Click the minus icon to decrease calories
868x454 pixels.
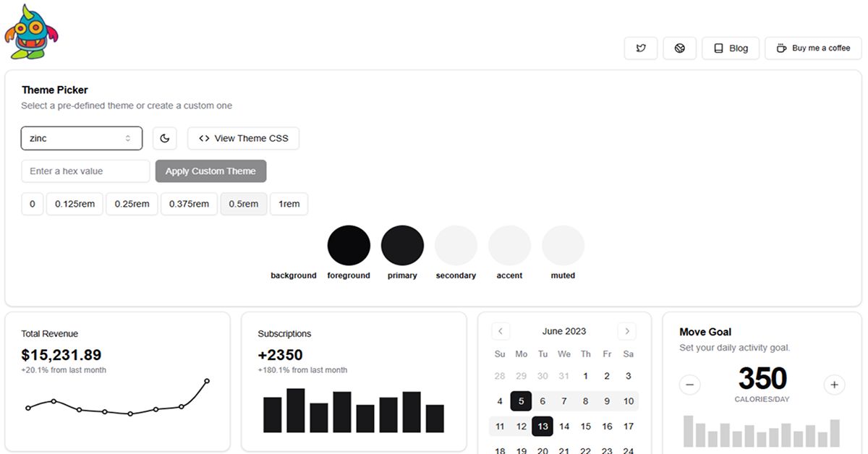click(689, 385)
